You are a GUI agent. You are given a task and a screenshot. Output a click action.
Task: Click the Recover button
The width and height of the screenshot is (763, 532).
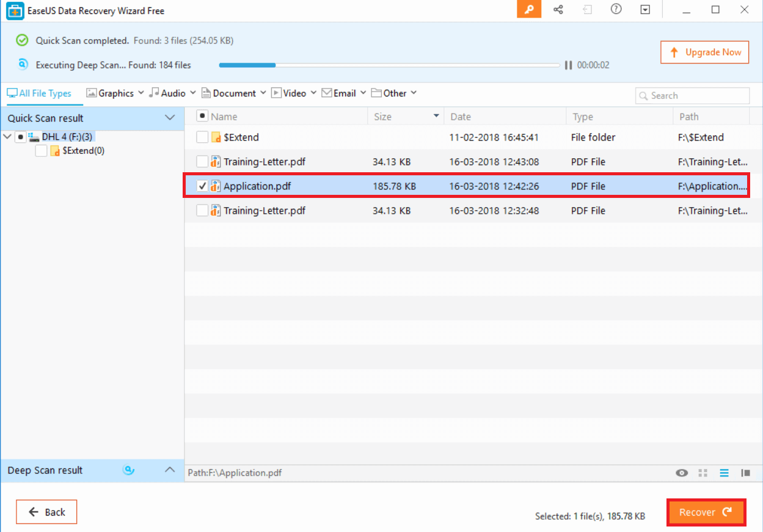706,512
